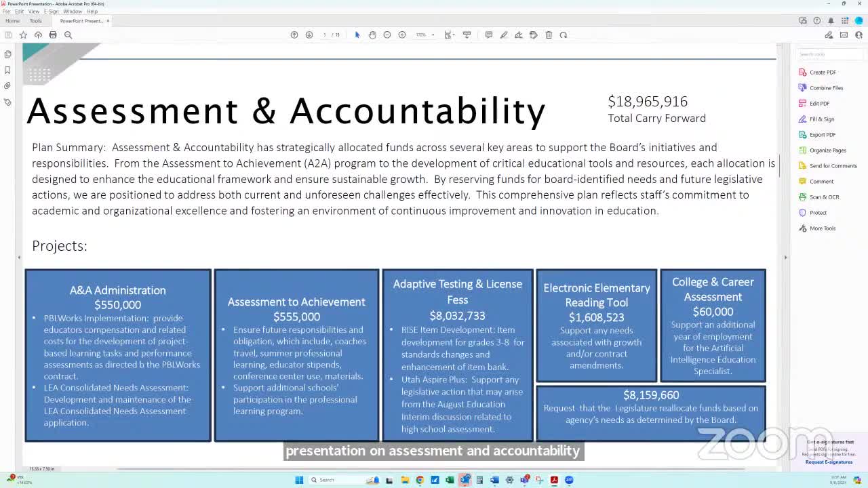868x488 pixels.
Task: Select the arrow selection tool
Action: click(357, 35)
